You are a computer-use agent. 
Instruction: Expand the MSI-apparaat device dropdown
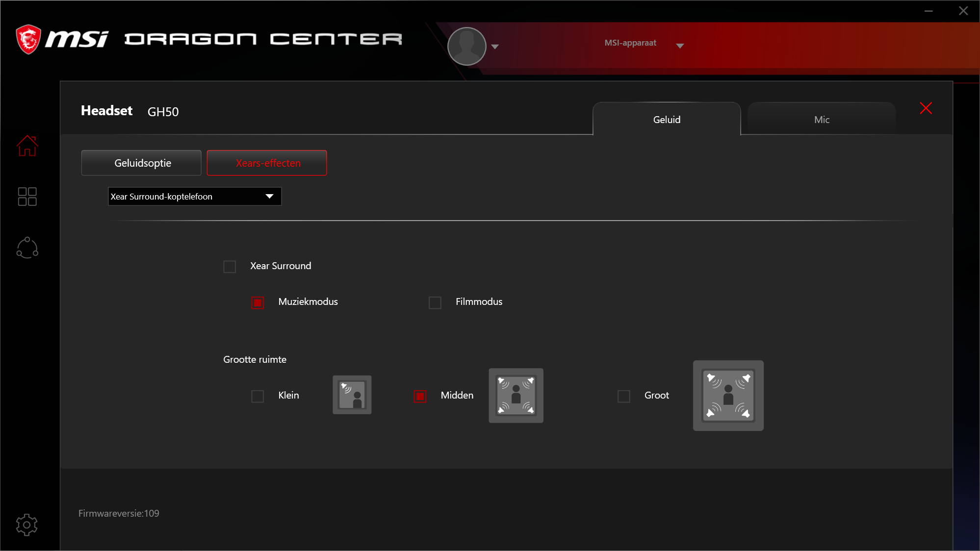[x=680, y=46]
